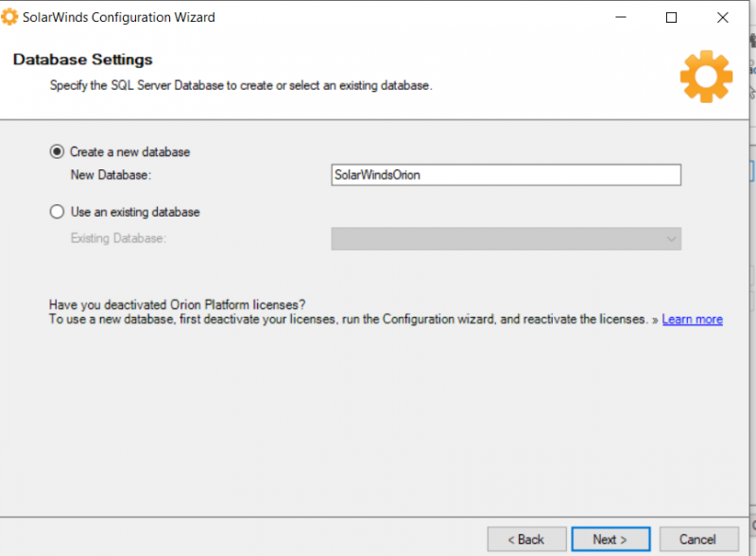Viewport: 756px width, 556px height.
Task: Click the large orange gear logo
Action: [x=705, y=77]
